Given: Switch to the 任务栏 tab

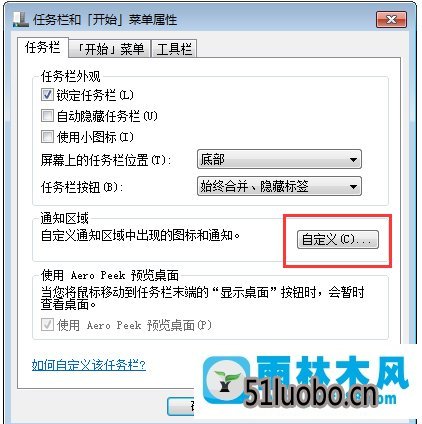Looking at the screenshot, I should pos(43,48).
